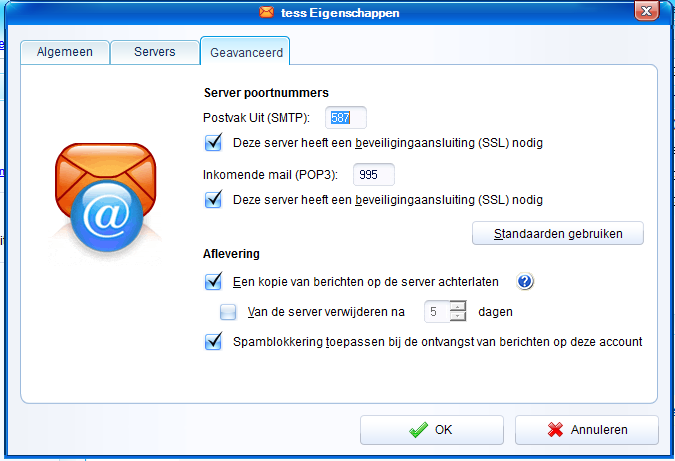
Task: Toggle SSL checkbox under Postvak Uit (SMTP)
Action: tap(213, 142)
